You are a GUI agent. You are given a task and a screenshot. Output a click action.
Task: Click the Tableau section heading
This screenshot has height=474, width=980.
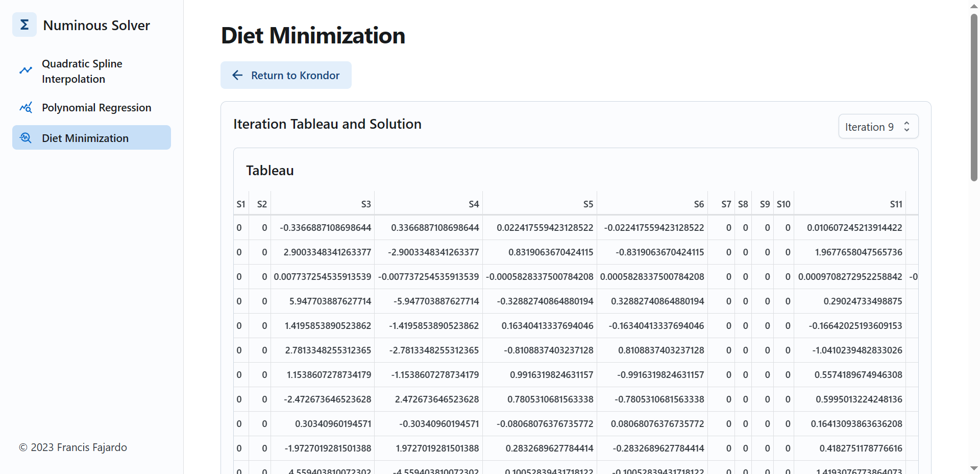point(269,170)
